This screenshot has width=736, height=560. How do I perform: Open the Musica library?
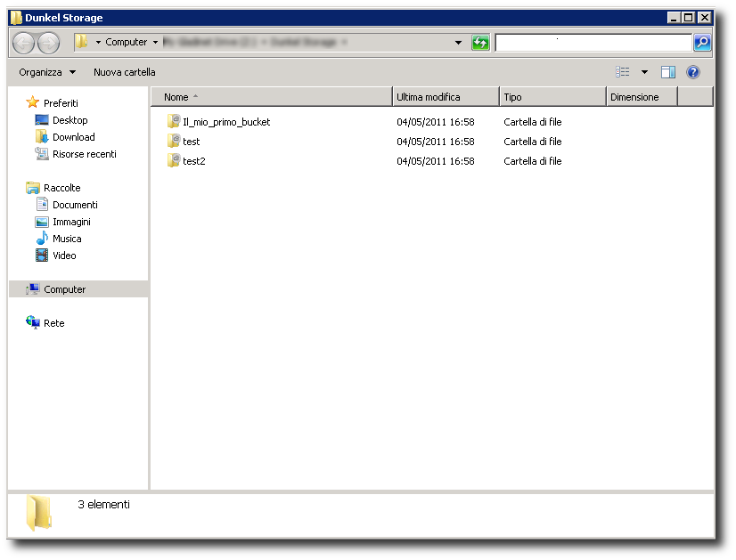[67, 239]
